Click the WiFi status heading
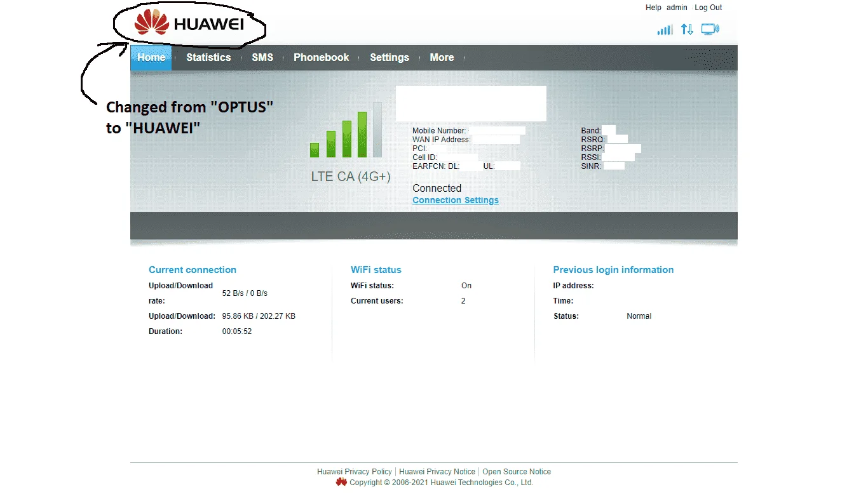Screen dimensions: 868x494 (x=376, y=270)
